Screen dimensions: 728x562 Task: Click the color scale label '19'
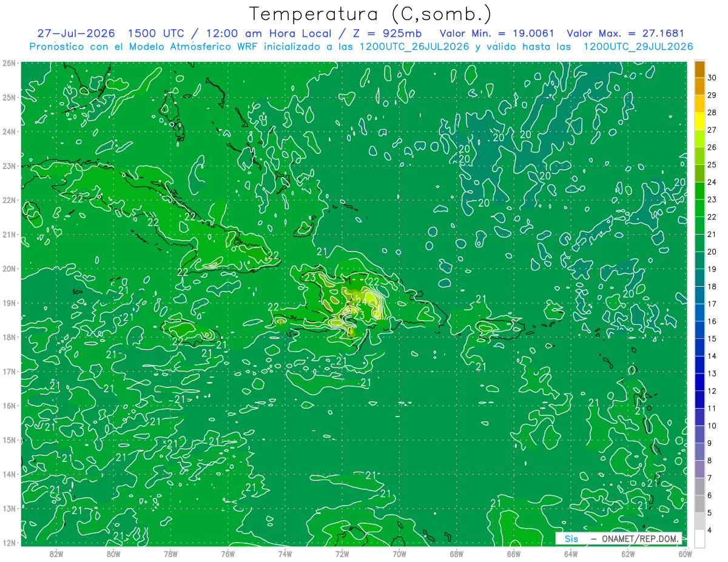[712, 269]
